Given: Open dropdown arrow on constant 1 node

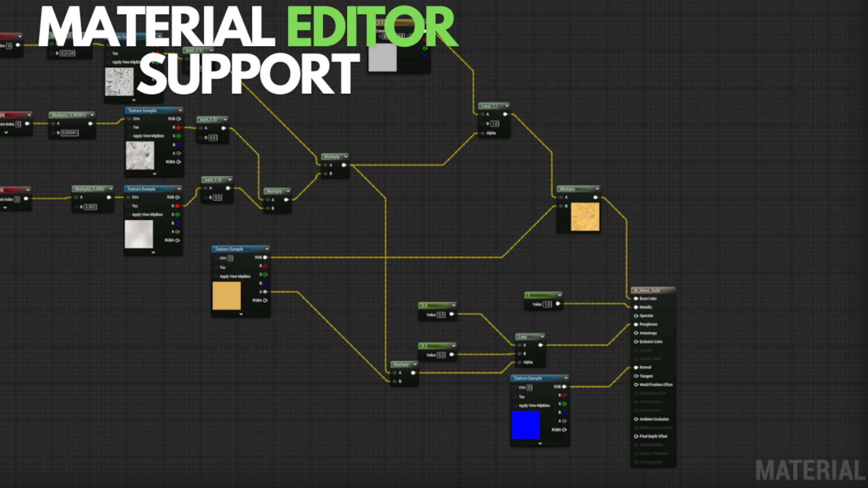Looking at the screenshot, I should tap(560, 295).
